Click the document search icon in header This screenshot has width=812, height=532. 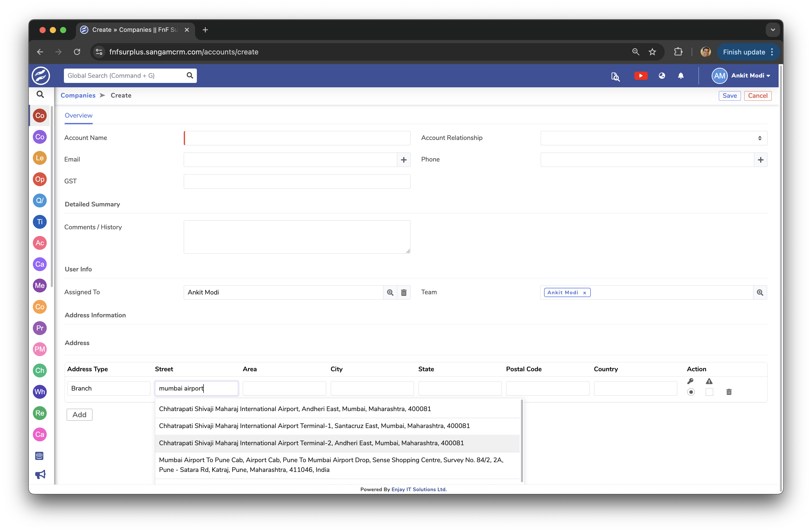click(615, 77)
